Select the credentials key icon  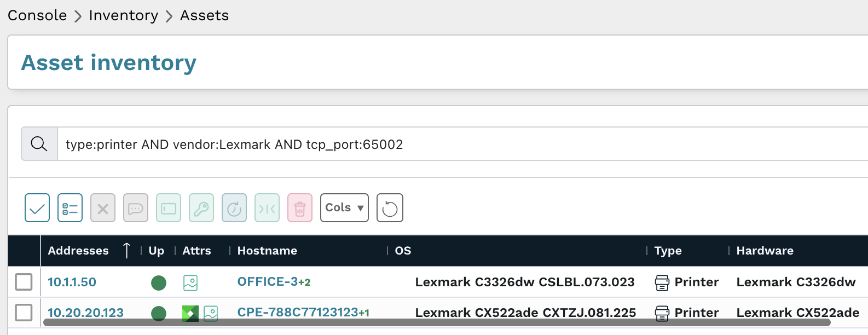coord(201,207)
